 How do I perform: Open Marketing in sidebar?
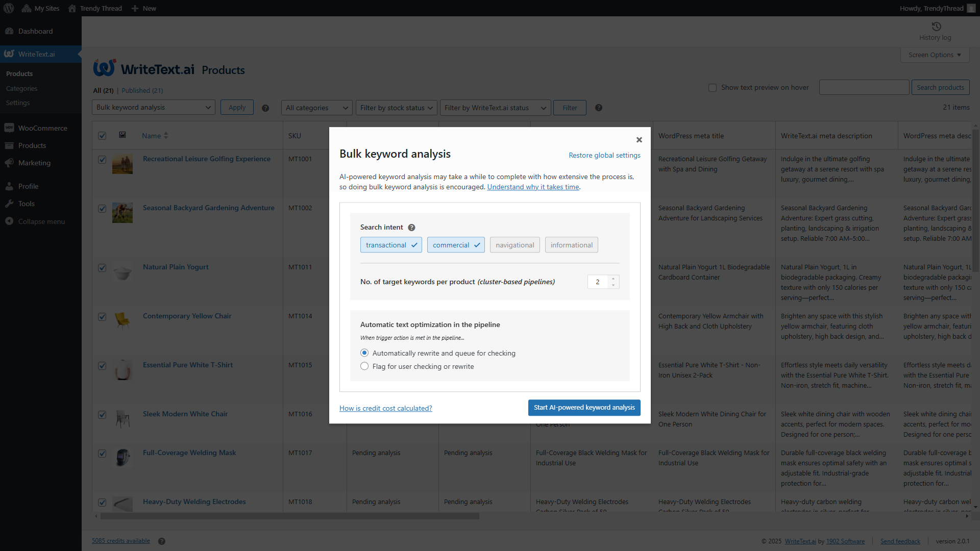pos(34,163)
